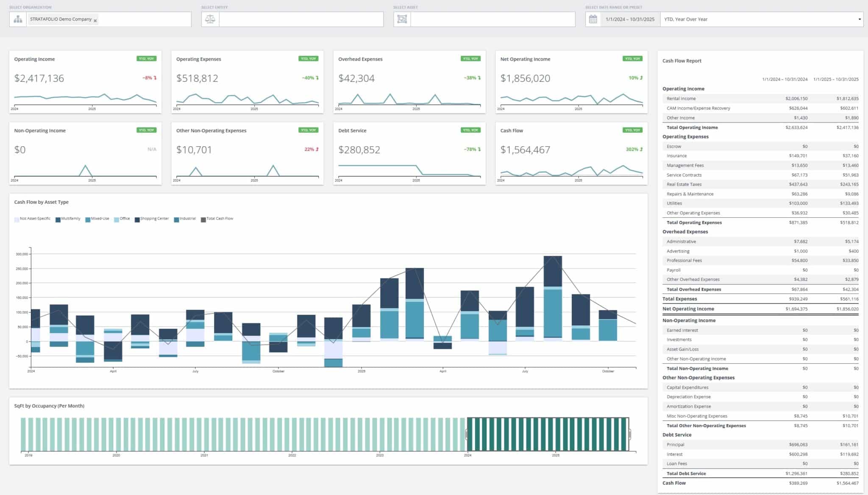Screen dimensions: 868x495
Task: Click the Select Entity input field
Action: point(301,19)
